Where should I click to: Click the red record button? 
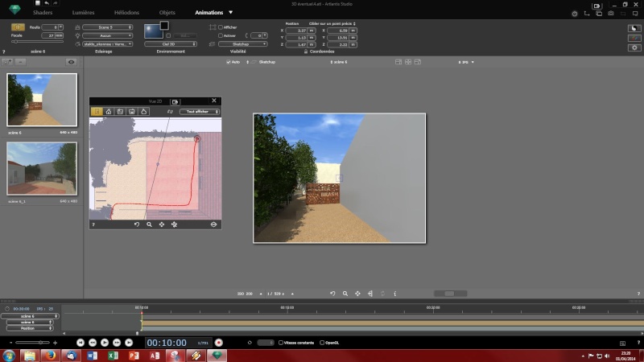(218, 343)
